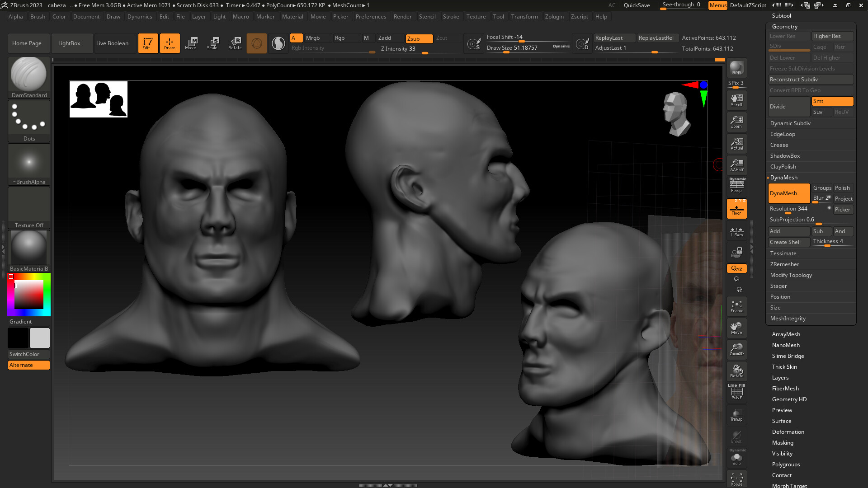Expand the Deformation subpalette

tap(788, 432)
